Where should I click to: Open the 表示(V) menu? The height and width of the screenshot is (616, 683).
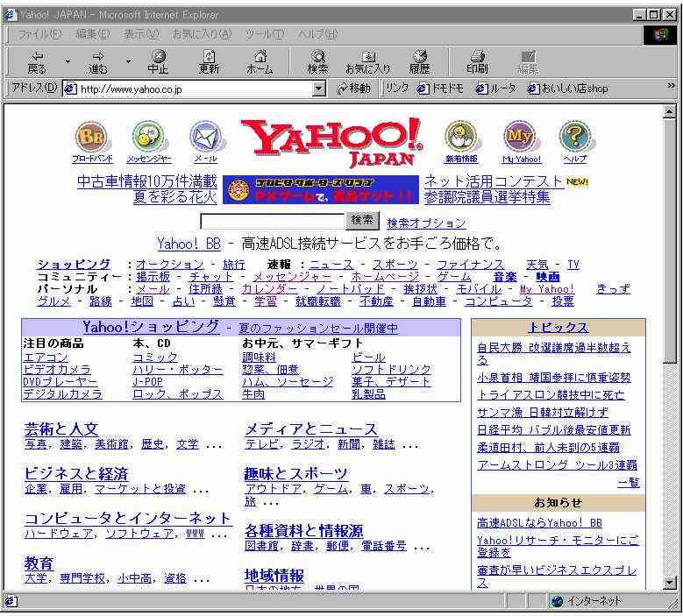(141, 34)
